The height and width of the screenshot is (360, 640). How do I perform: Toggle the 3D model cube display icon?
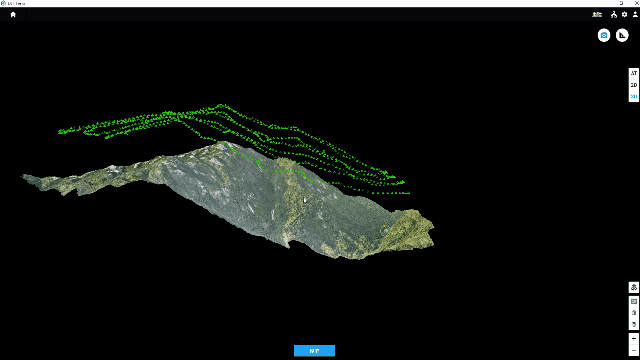(633, 313)
